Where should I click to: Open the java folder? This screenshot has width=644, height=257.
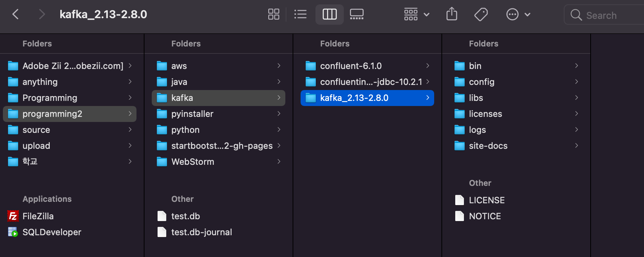219,82
